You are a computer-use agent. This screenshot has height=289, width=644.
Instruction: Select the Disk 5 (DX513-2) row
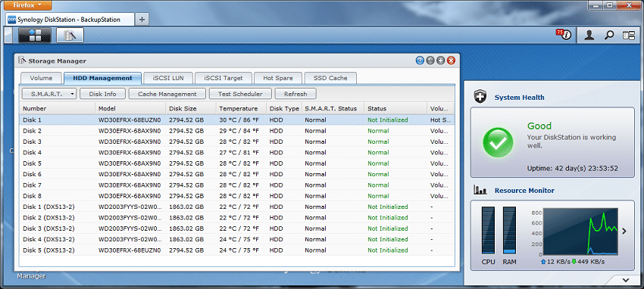pyautogui.click(x=237, y=250)
